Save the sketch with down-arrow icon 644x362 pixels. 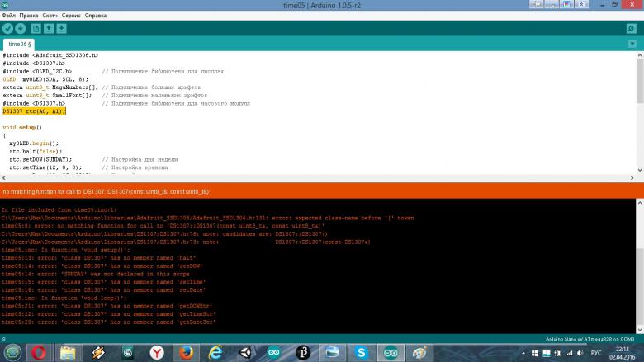click(x=62, y=28)
